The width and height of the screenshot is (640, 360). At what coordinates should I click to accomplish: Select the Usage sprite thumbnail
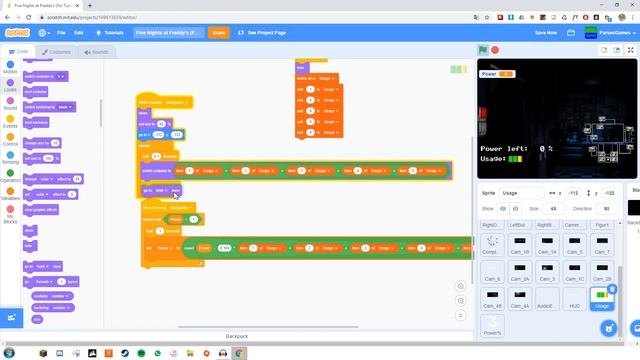click(x=602, y=299)
